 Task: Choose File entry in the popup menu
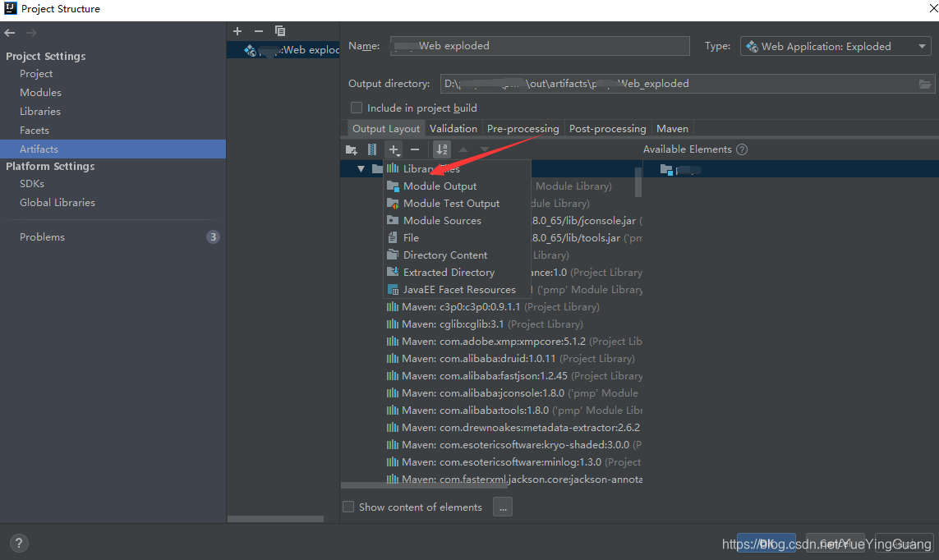[x=457, y=238]
